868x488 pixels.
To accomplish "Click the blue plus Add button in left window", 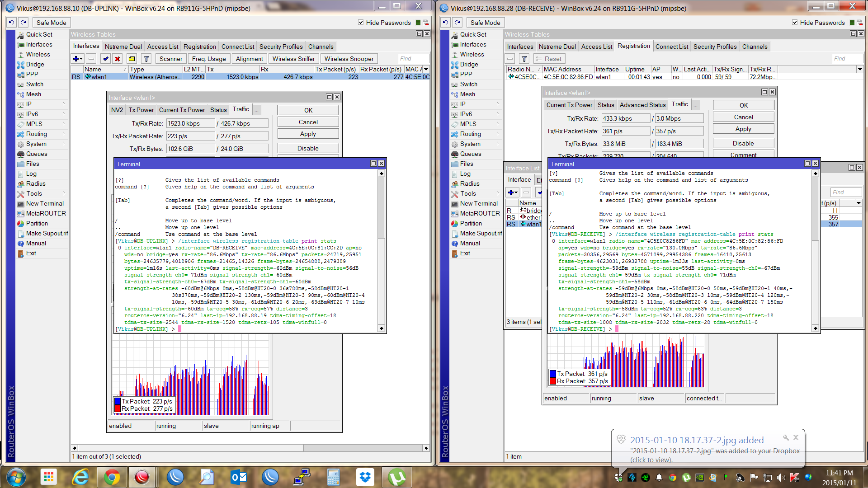I will pyautogui.click(x=75, y=59).
